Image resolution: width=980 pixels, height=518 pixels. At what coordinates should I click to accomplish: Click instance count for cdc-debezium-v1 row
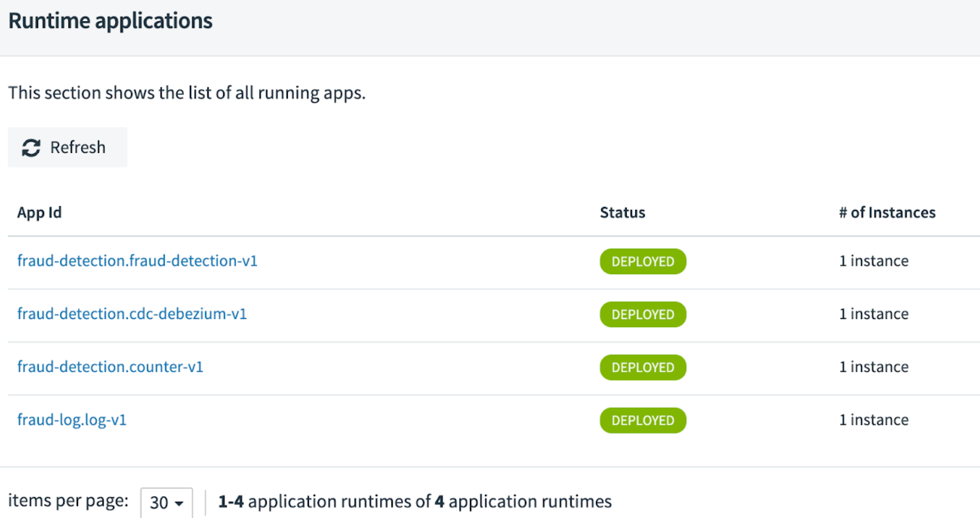point(874,314)
